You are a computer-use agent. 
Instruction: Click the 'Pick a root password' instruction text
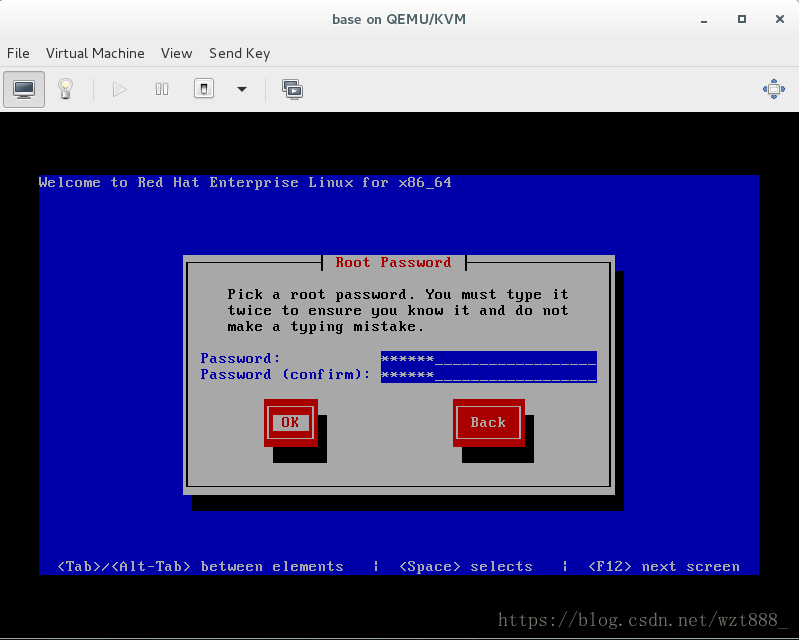pyautogui.click(x=397, y=310)
